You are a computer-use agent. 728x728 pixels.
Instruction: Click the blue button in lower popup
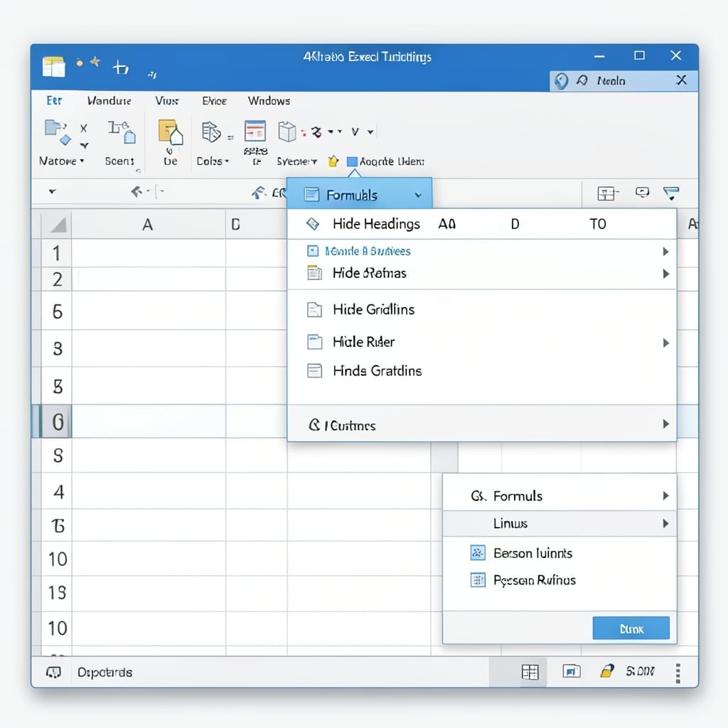point(631,628)
